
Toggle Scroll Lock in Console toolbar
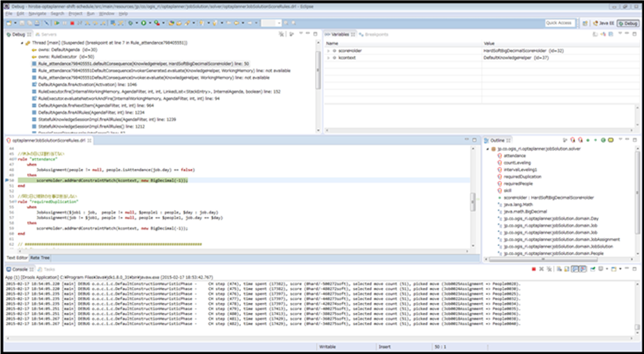click(566, 269)
